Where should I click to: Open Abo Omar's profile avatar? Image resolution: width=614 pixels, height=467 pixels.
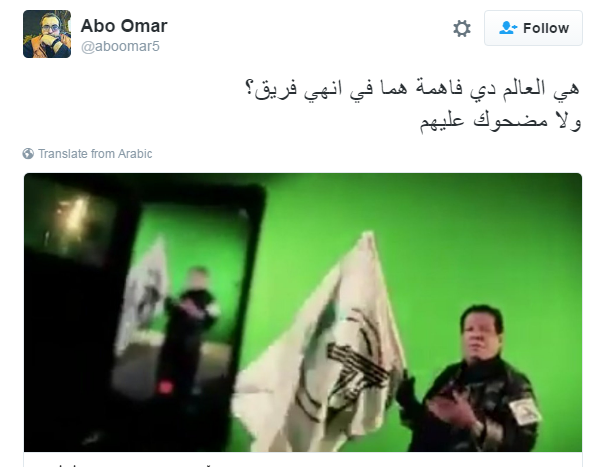(47, 34)
